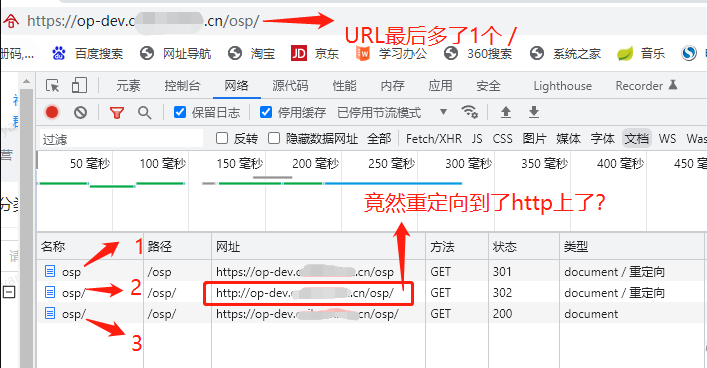
Task: Open the 系统之家 bookmark
Action: pos(565,54)
